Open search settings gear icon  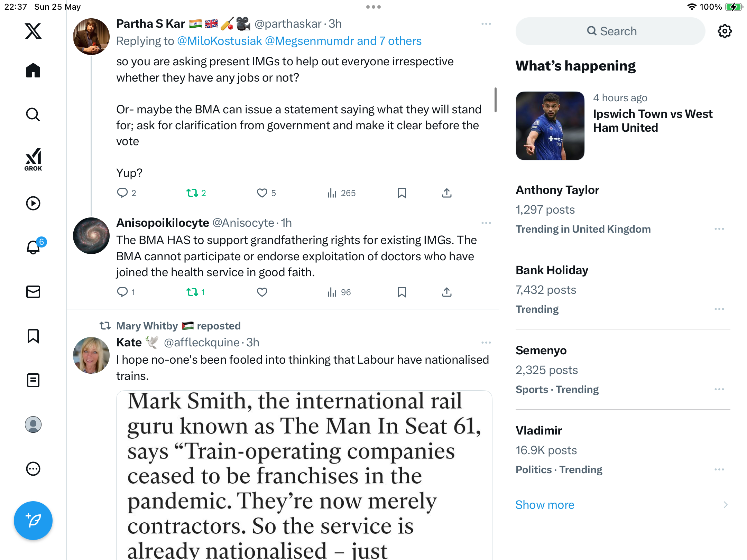[725, 31]
